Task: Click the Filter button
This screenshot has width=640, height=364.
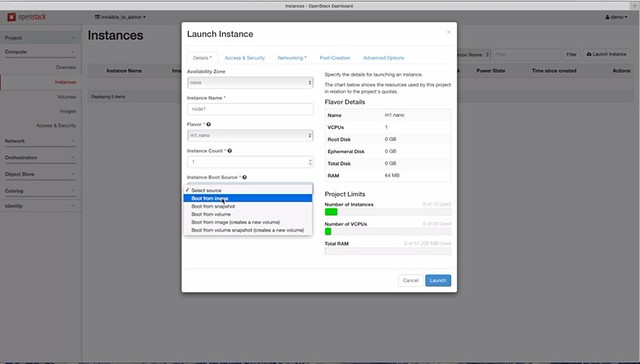Action: pyautogui.click(x=571, y=54)
